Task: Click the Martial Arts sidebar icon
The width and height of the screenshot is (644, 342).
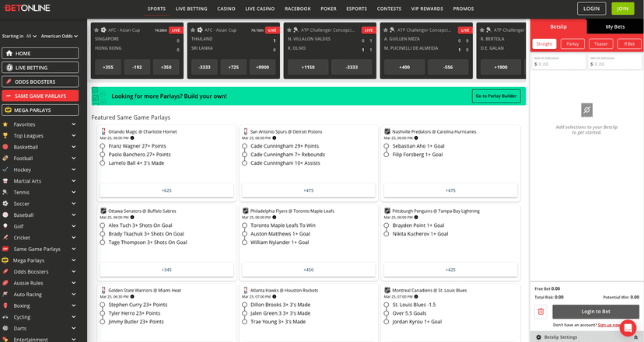Action: click(x=5, y=180)
